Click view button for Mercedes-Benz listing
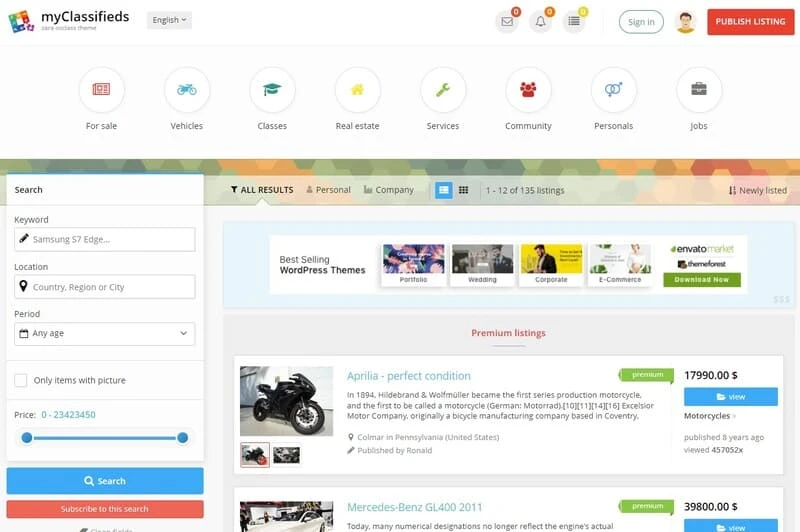This screenshot has width=800, height=532. coord(731,526)
